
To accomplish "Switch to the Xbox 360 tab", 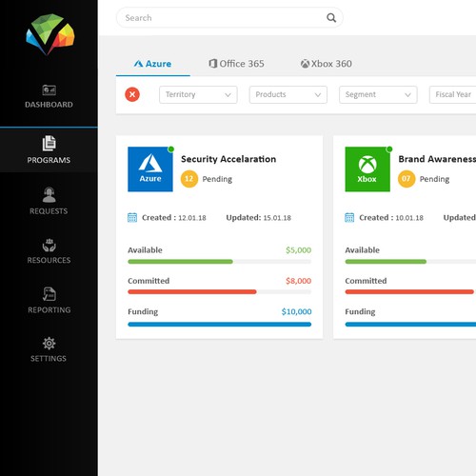I will [327, 64].
